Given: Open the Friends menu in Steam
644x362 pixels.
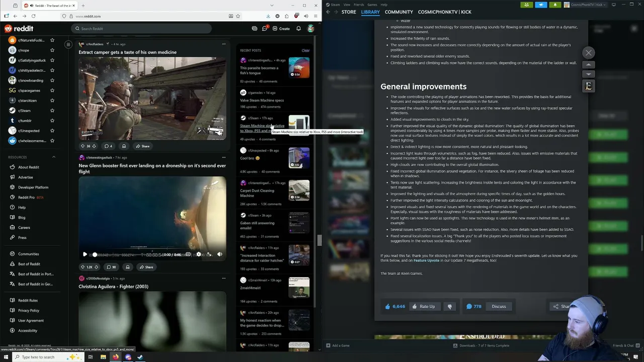Looking at the screenshot, I should tap(359, 5).
